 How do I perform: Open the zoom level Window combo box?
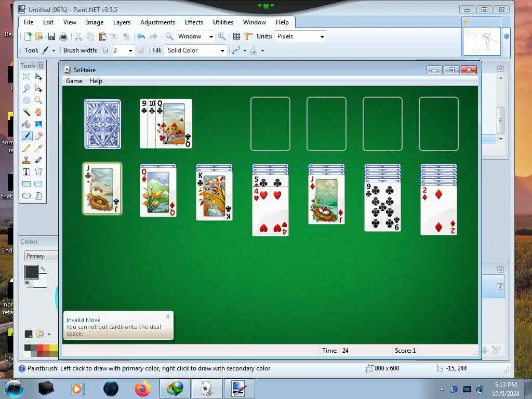pyautogui.click(x=196, y=36)
